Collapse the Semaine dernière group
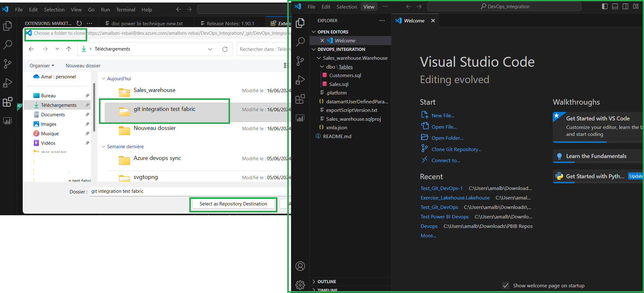This screenshot has height=293, width=644. (103, 147)
